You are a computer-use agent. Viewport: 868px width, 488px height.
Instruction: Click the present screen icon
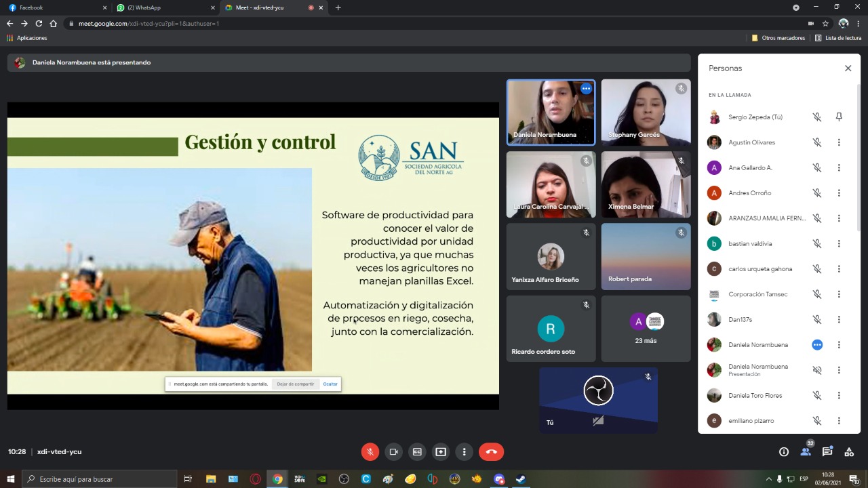(441, 452)
